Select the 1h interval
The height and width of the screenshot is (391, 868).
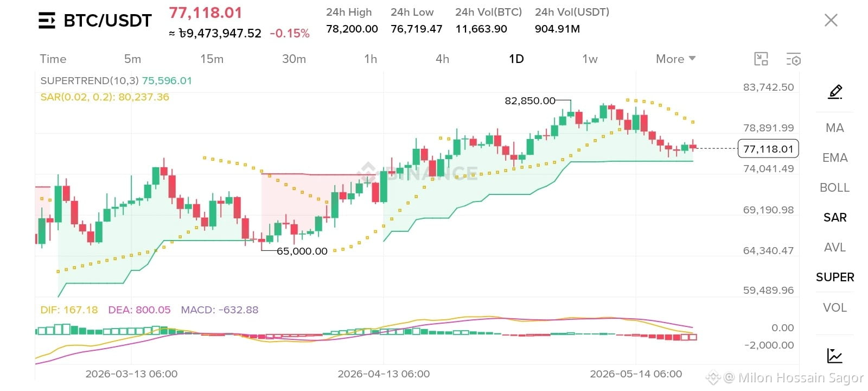(x=371, y=59)
